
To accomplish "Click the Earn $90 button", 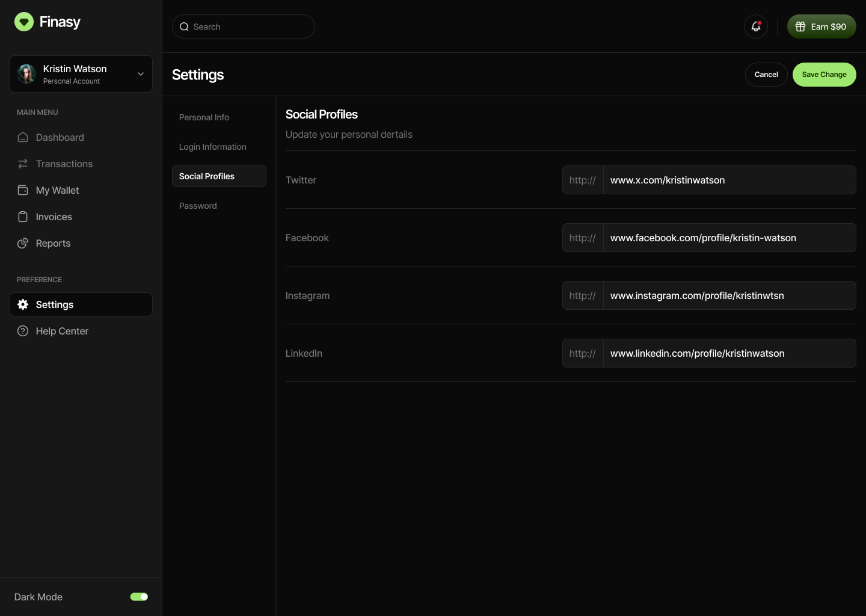I will (x=821, y=26).
